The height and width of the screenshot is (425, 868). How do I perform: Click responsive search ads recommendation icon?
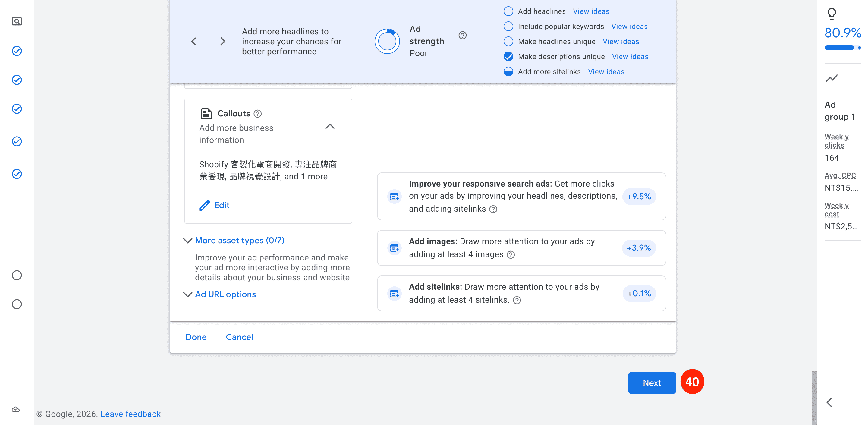(x=394, y=197)
